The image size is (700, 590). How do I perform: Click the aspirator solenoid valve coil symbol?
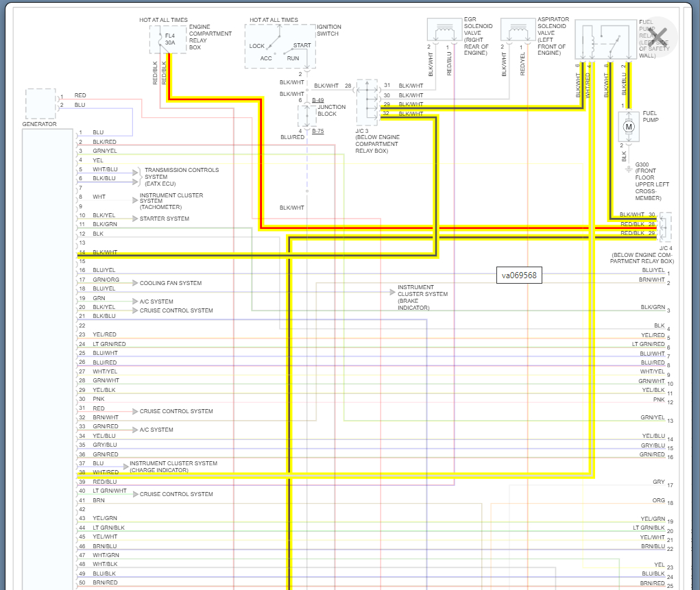click(518, 30)
